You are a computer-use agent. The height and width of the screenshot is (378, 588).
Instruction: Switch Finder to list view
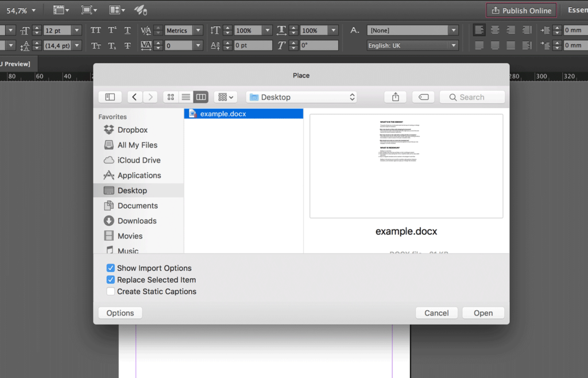click(185, 97)
